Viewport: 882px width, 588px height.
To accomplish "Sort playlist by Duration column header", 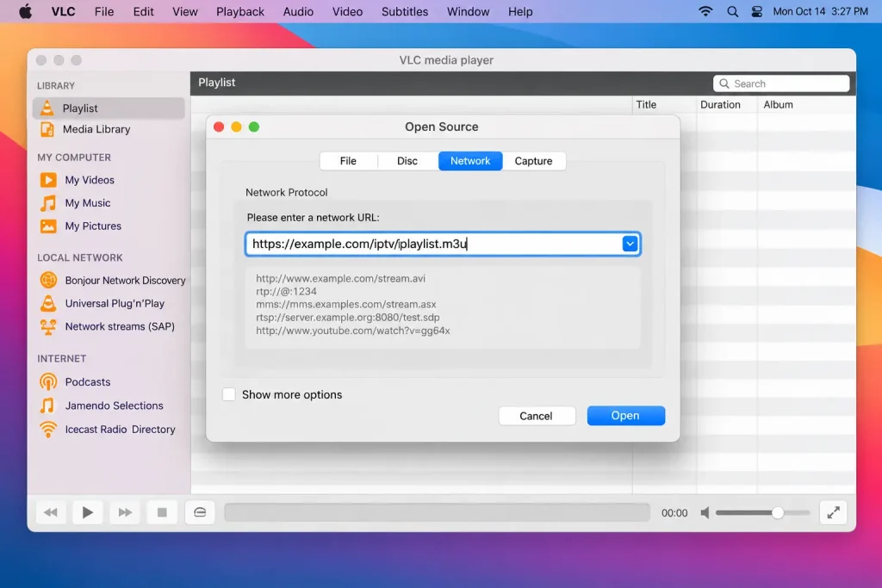I will click(720, 104).
